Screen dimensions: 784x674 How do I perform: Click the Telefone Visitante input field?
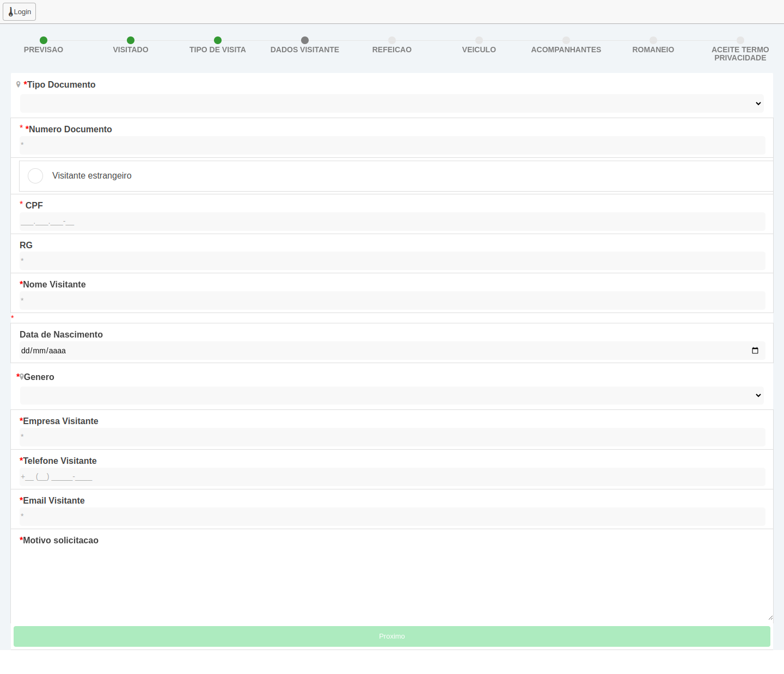point(392,477)
